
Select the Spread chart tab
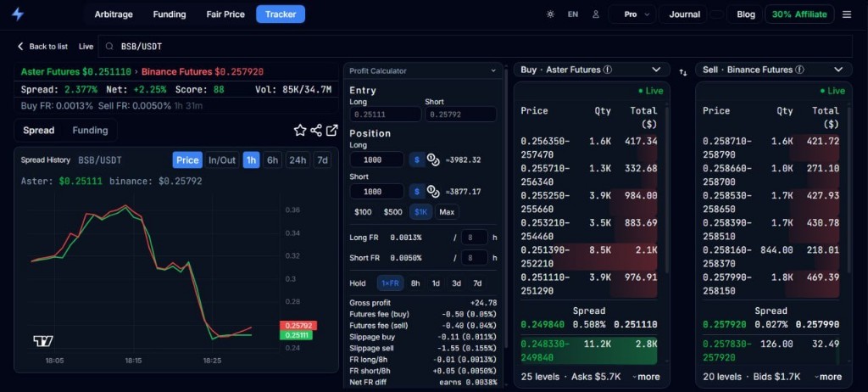click(x=39, y=131)
